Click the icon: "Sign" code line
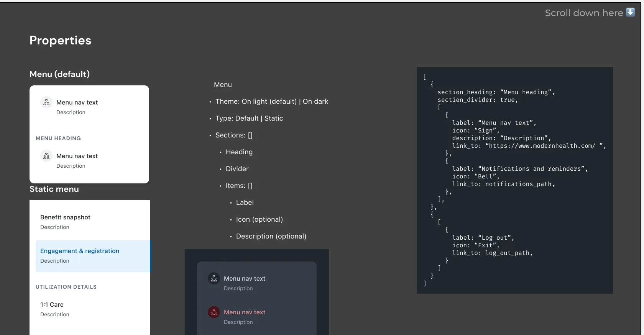 (476, 131)
